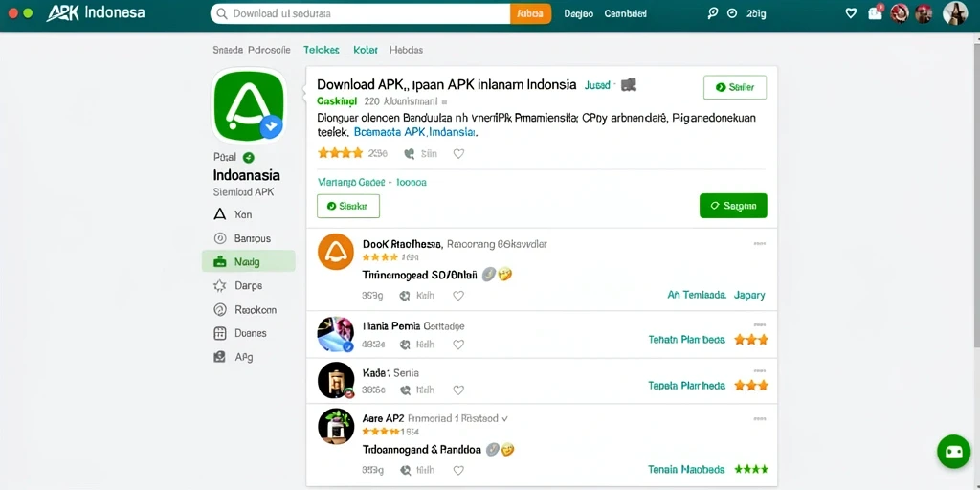Click the green Sagmn button
980x490 pixels.
733,206
